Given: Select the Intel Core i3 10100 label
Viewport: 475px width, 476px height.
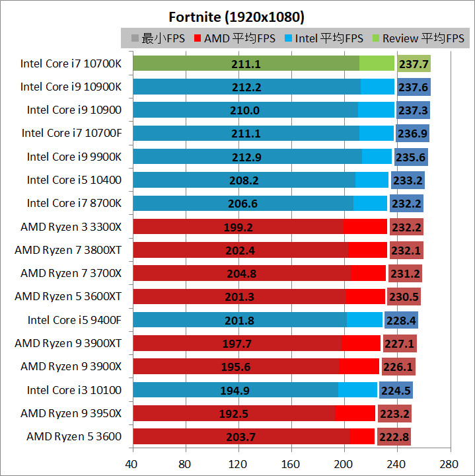Looking at the screenshot, I should (x=74, y=390).
